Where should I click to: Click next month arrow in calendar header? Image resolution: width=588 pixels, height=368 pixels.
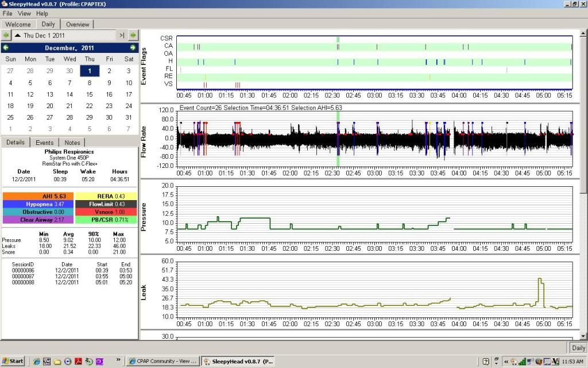133,48
